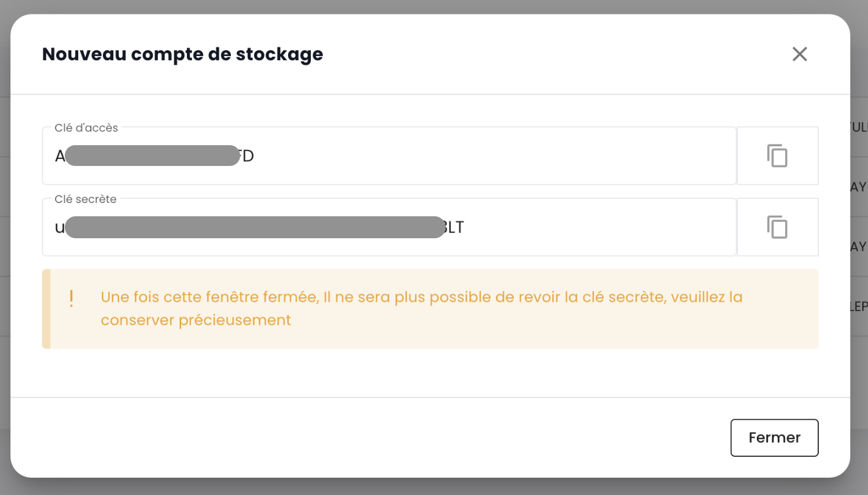The image size is (868, 495).
Task: Click the dimmed backdrop above the dialog
Action: (434, 6)
